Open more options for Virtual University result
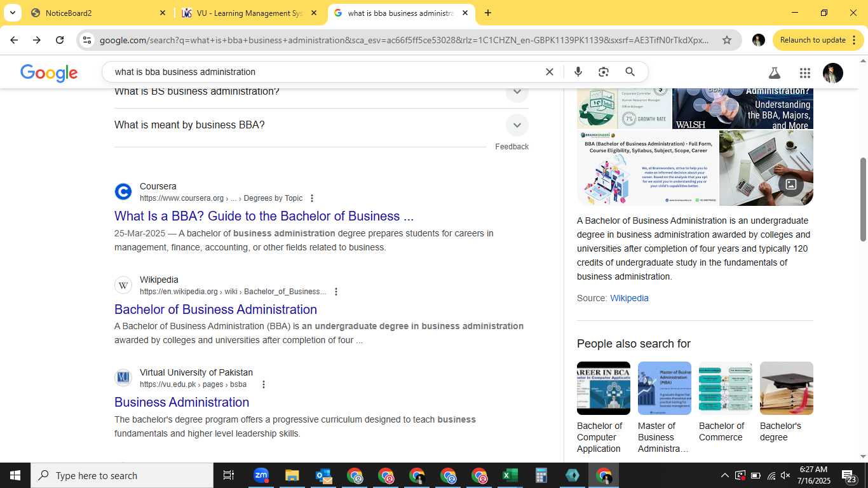868x488 pixels. [264, 384]
